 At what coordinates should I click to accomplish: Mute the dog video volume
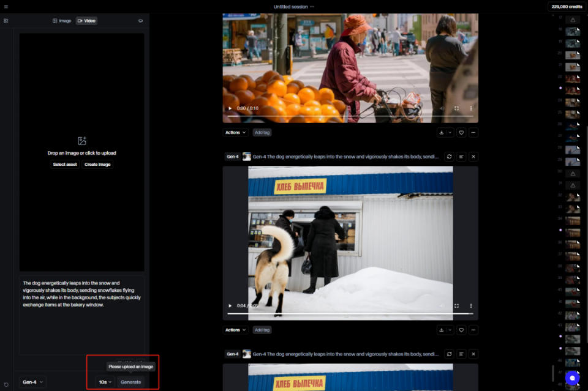(442, 306)
